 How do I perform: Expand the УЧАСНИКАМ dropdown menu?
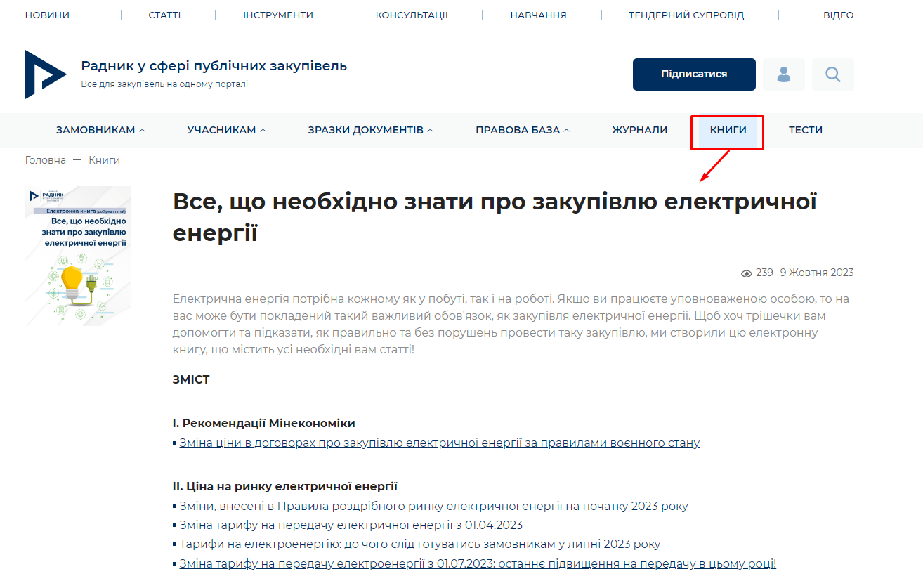click(226, 130)
